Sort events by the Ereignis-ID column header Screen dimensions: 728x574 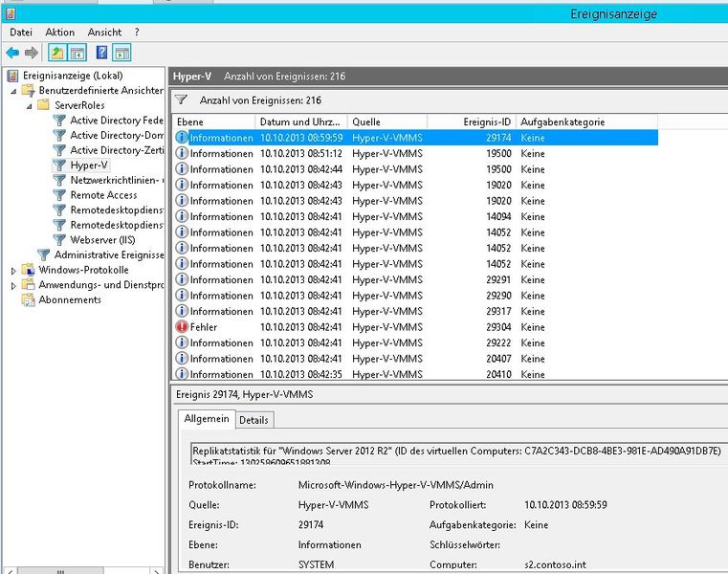click(488, 121)
